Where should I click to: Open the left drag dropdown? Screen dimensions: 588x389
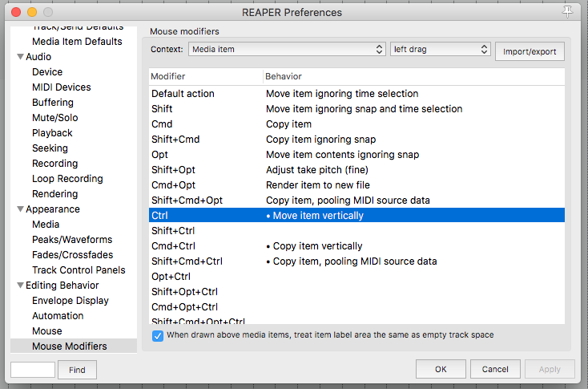[x=440, y=50]
